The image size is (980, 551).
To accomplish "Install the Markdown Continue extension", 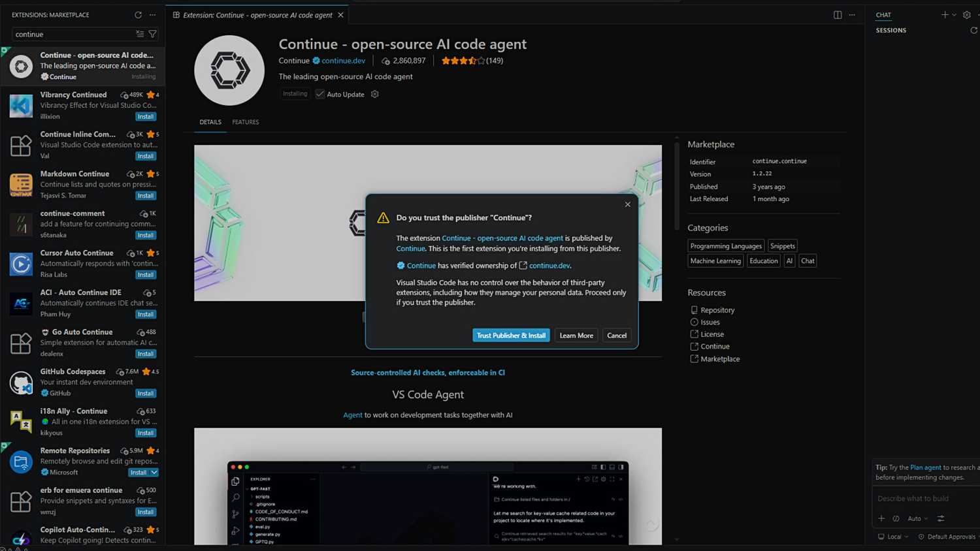I will tap(146, 196).
